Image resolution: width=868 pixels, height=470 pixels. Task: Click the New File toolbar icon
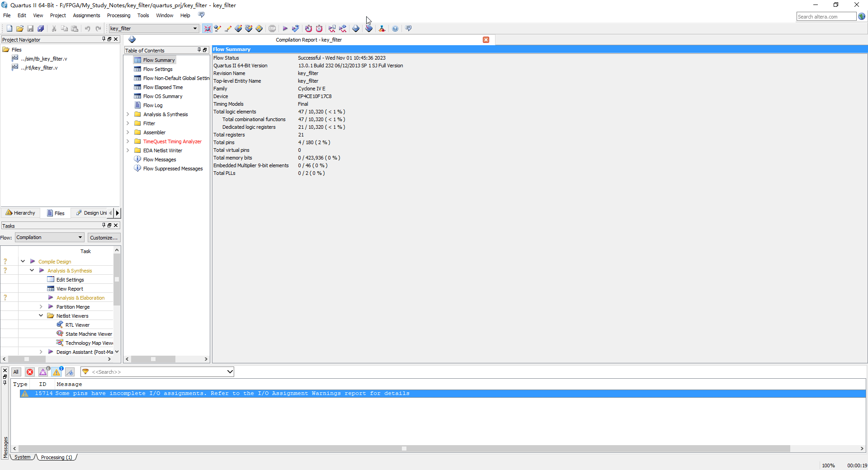point(9,28)
